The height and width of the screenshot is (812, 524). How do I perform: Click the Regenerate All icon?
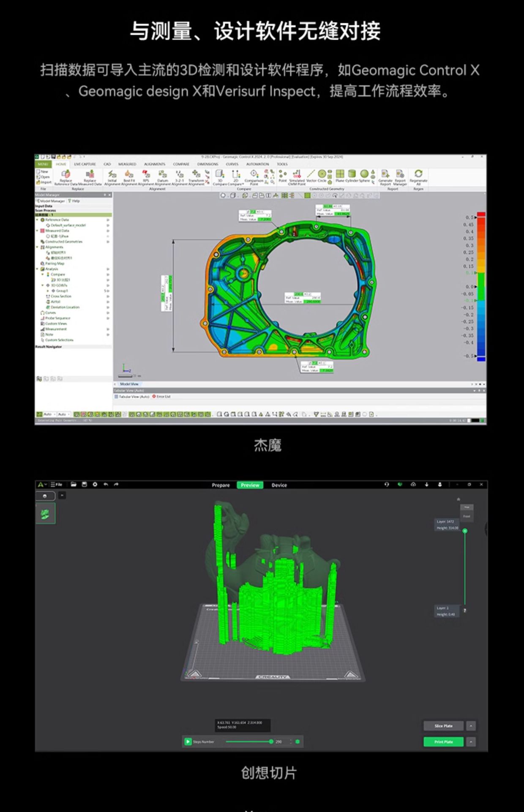(x=418, y=174)
